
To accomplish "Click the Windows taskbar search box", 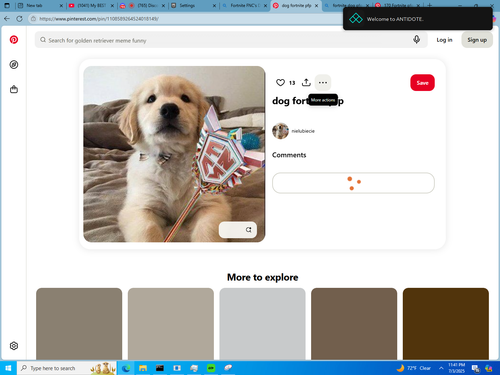I will [x=67, y=368].
